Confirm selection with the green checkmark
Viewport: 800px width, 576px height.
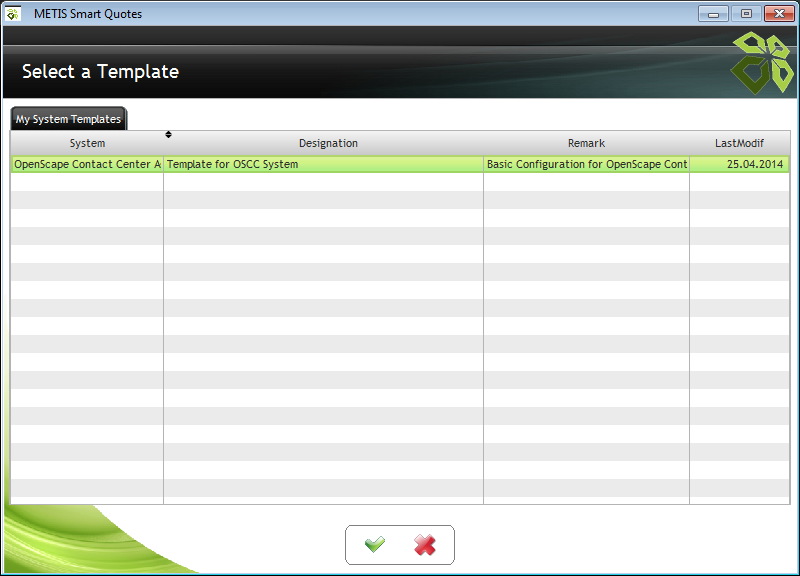pos(375,544)
